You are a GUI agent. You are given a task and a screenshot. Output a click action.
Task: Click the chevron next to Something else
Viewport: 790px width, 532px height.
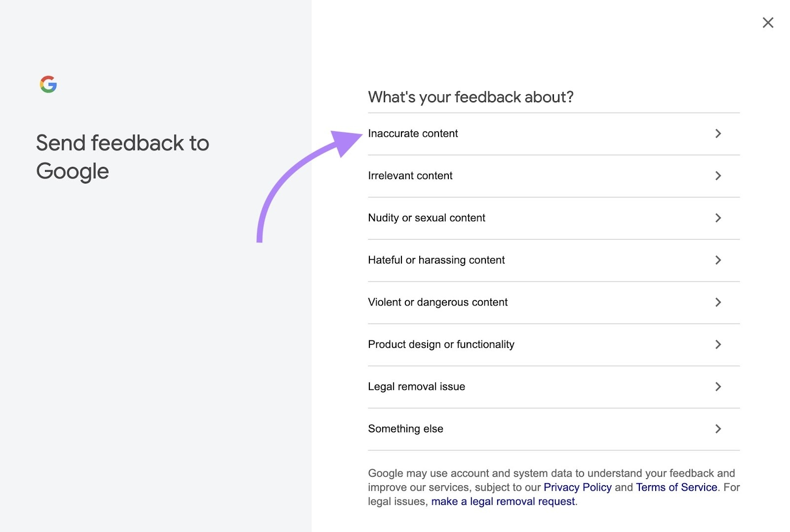point(718,429)
